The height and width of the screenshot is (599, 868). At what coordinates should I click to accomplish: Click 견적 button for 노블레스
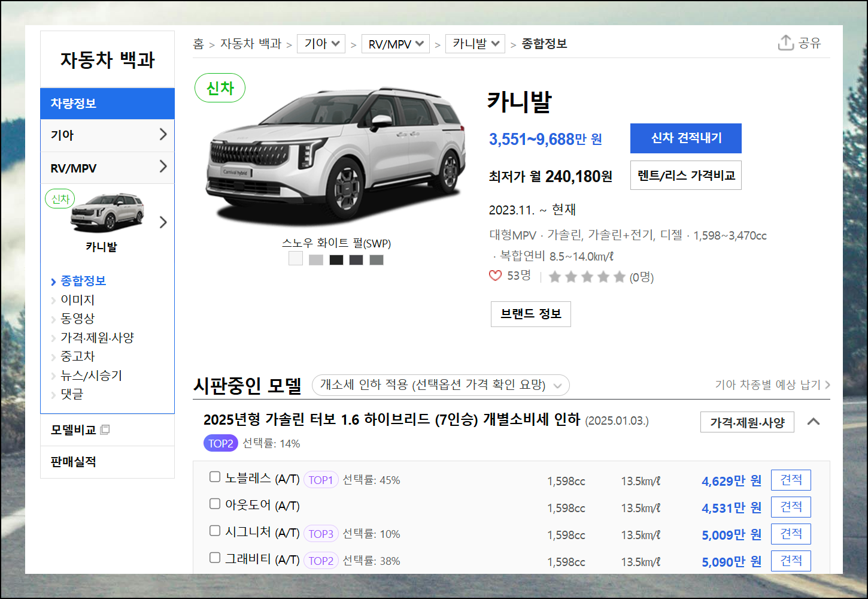(791, 480)
